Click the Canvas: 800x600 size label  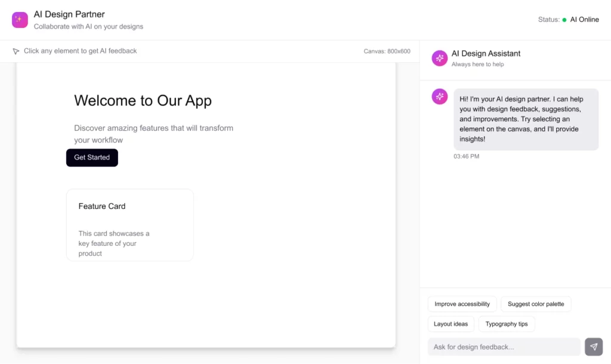coord(387,51)
